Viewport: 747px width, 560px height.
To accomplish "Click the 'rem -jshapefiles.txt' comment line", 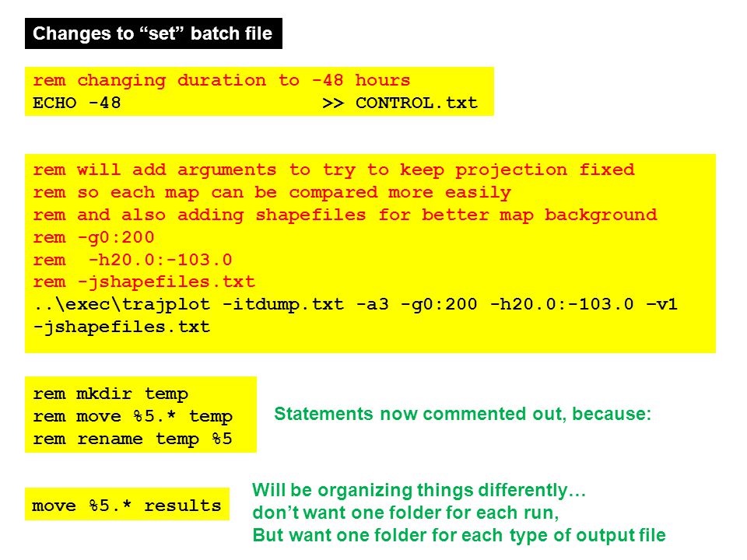I will click(x=144, y=282).
